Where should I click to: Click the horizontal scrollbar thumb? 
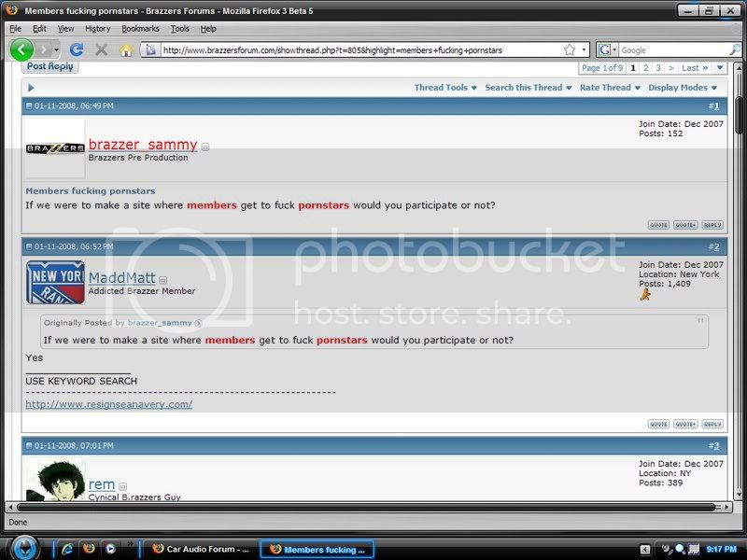tap(366, 507)
